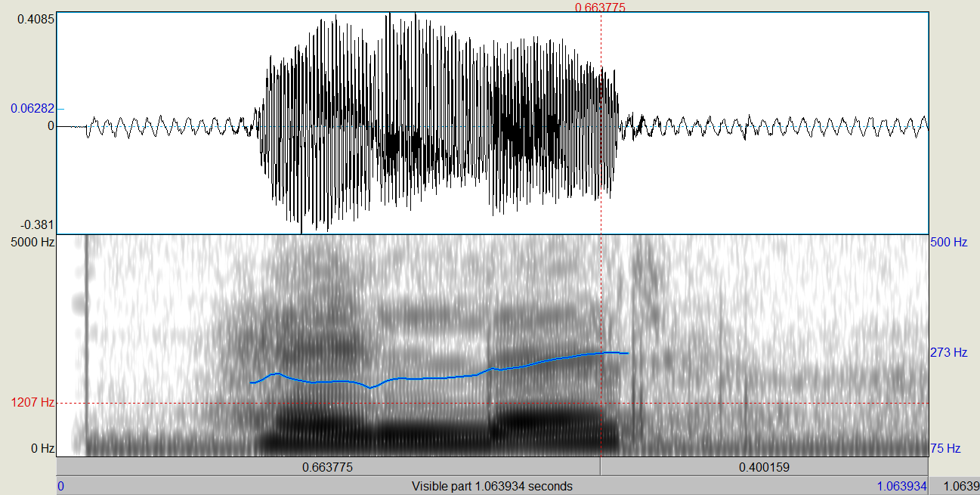Image resolution: width=980 pixels, height=495 pixels.
Task: Click the 0 Hz spectrogram floor label
Action: pyautogui.click(x=42, y=448)
